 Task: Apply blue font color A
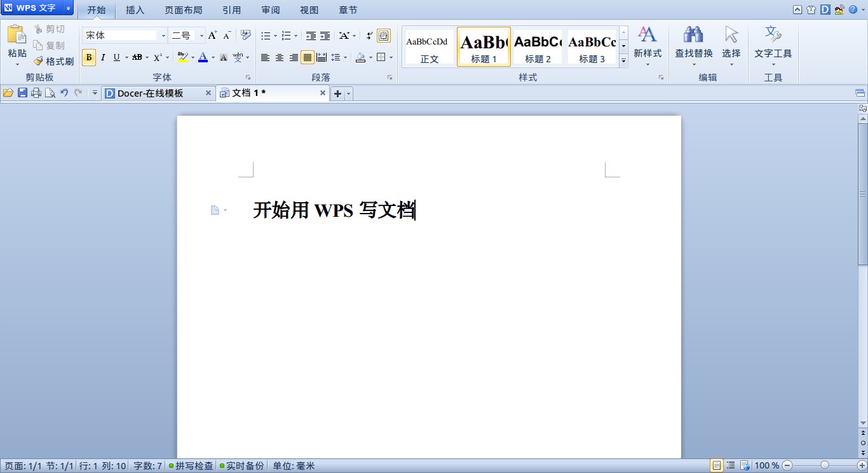[x=203, y=58]
